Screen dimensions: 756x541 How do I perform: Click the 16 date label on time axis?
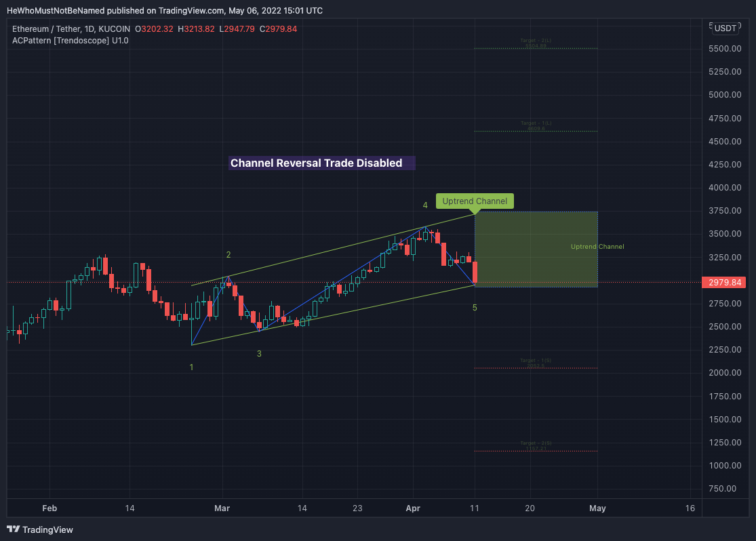click(690, 508)
